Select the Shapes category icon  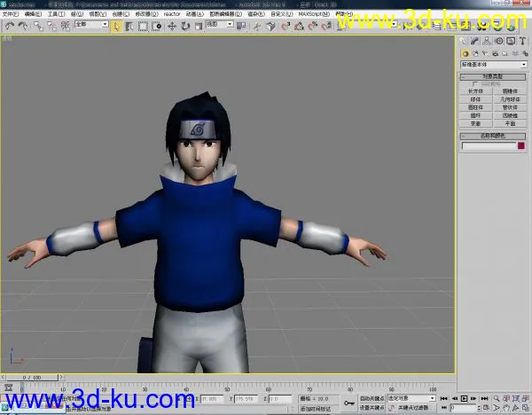point(475,53)
